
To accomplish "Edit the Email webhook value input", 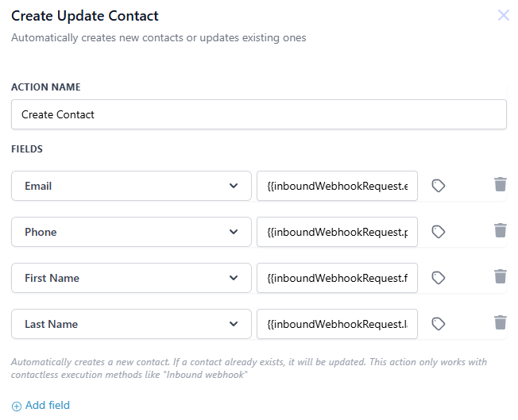I will 338,186.
